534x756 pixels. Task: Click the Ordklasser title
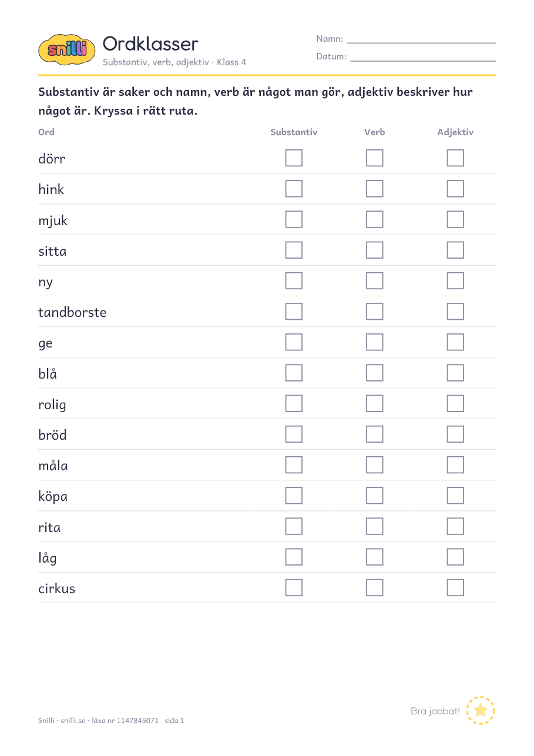[x=150, y=44]
